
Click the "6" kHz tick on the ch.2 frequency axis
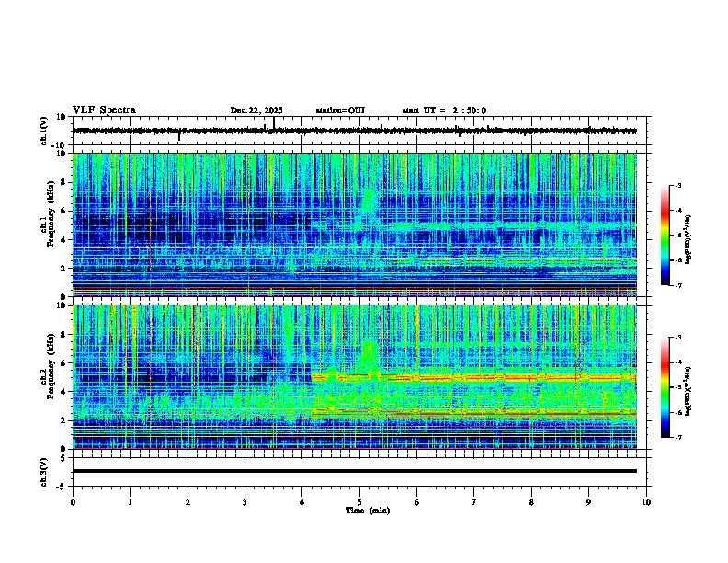click(64, 363)
